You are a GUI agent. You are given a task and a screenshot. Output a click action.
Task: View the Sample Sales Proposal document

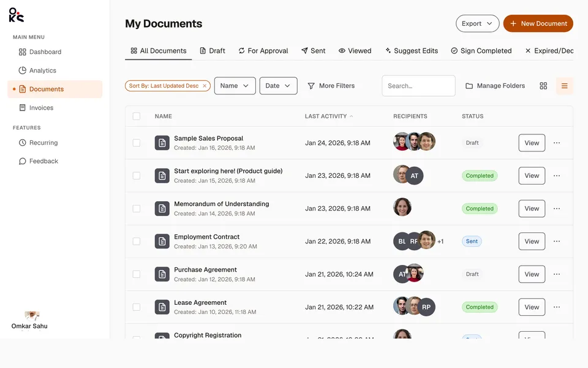(532, 143)
